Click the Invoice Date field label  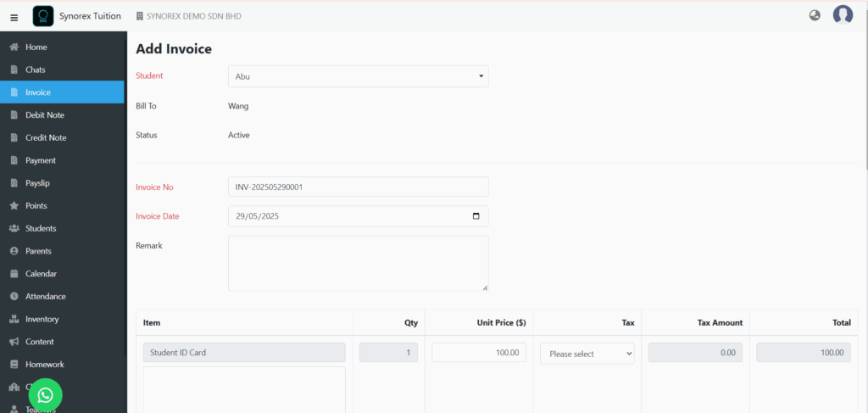[157, 216]
